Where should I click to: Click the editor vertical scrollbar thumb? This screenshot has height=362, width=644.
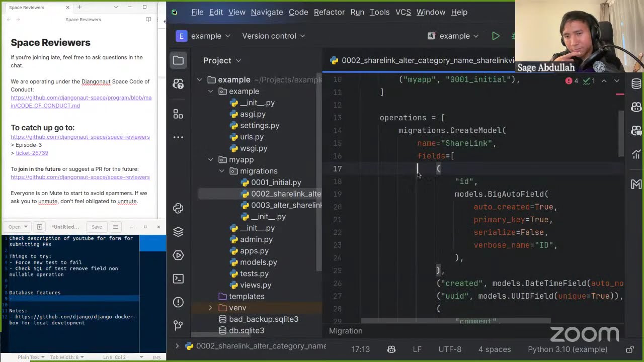(621, 133)
